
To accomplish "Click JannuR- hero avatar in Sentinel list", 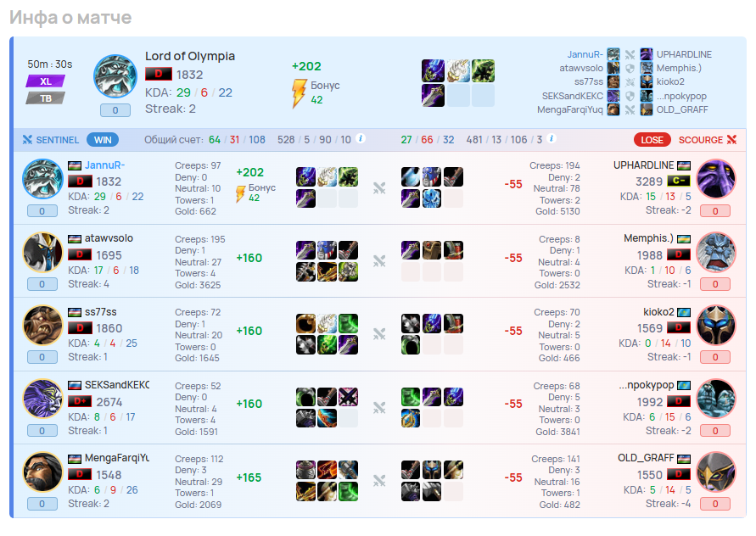I will pos(43,179).
